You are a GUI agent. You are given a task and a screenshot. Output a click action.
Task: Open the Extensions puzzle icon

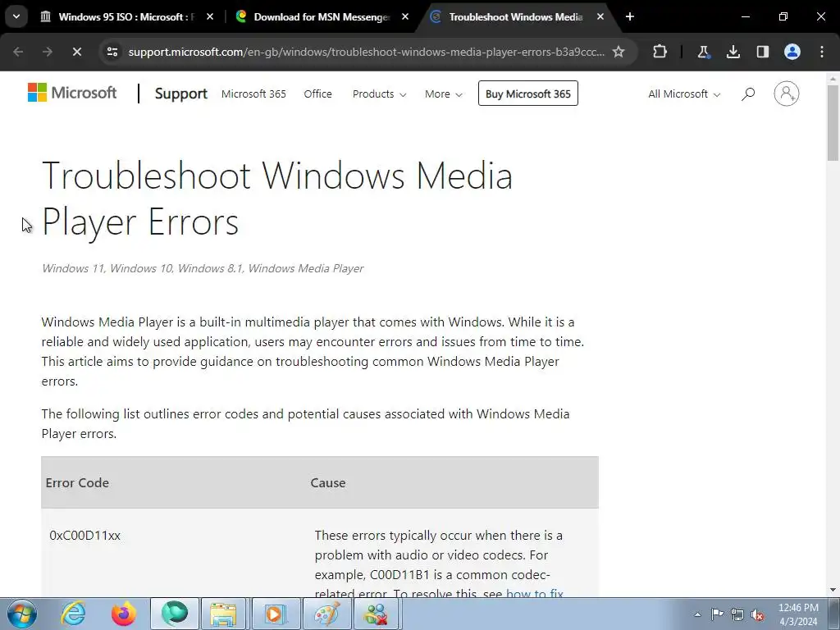660,52
